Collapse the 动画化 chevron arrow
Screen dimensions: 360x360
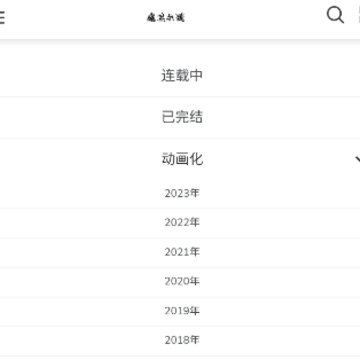357,159
